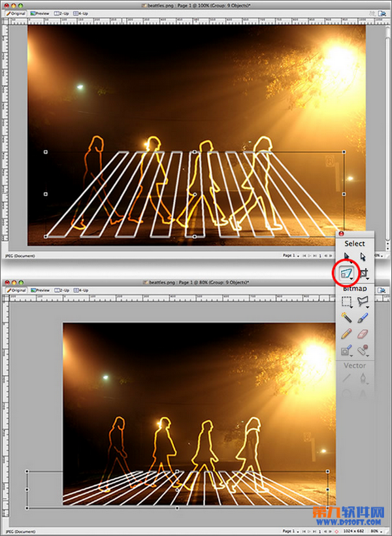This screenshot has width=392, height=536.
Task: Click the bottom-center handle of the lower crosswalk selection
Action: pyautogui.click(x=177, y=508)
